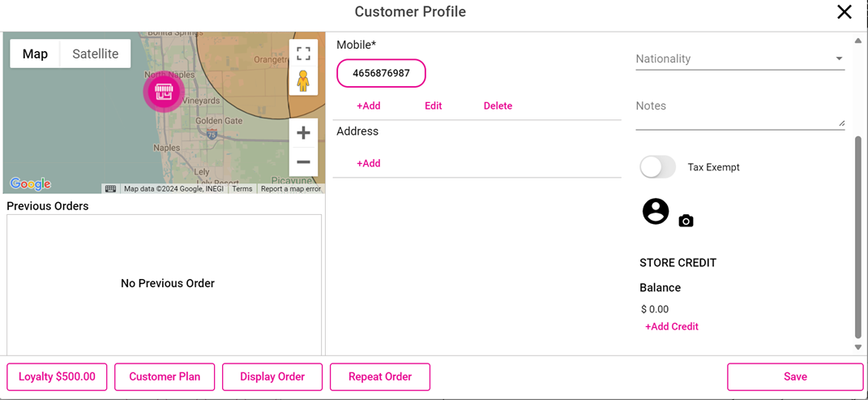This screenshot has width=868, height=400.
Task: Click Edit for the mobile number
Action: tap(434, 105)
